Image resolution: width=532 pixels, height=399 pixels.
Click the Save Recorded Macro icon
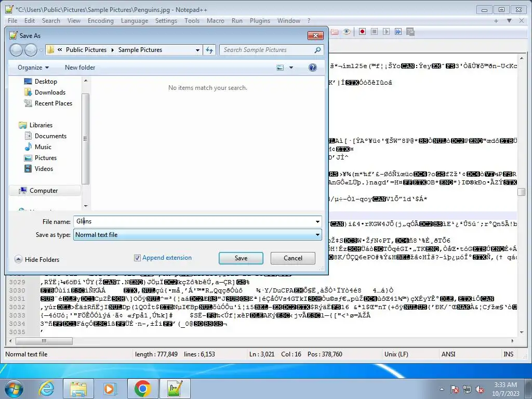pos(410,32)
